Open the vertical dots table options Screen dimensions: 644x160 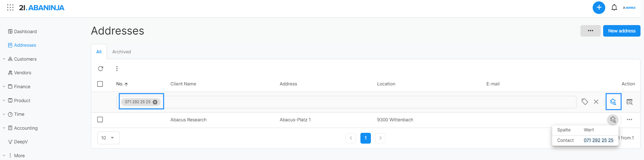coord(117,69)
